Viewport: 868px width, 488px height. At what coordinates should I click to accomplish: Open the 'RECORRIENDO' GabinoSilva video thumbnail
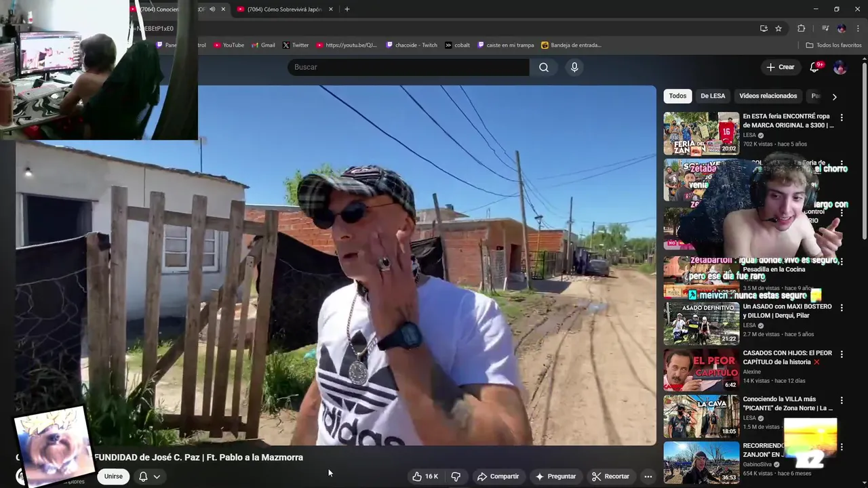[x=701, y=462]
